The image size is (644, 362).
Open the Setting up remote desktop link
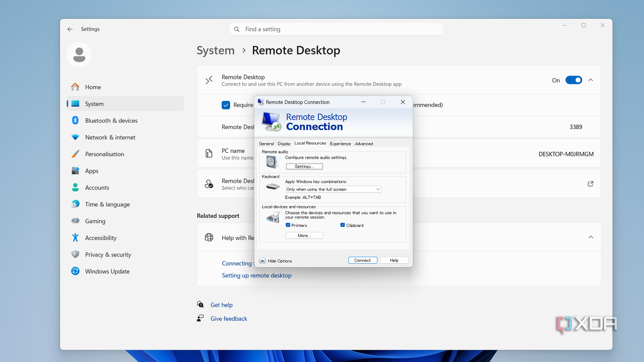tap(257, 275)
